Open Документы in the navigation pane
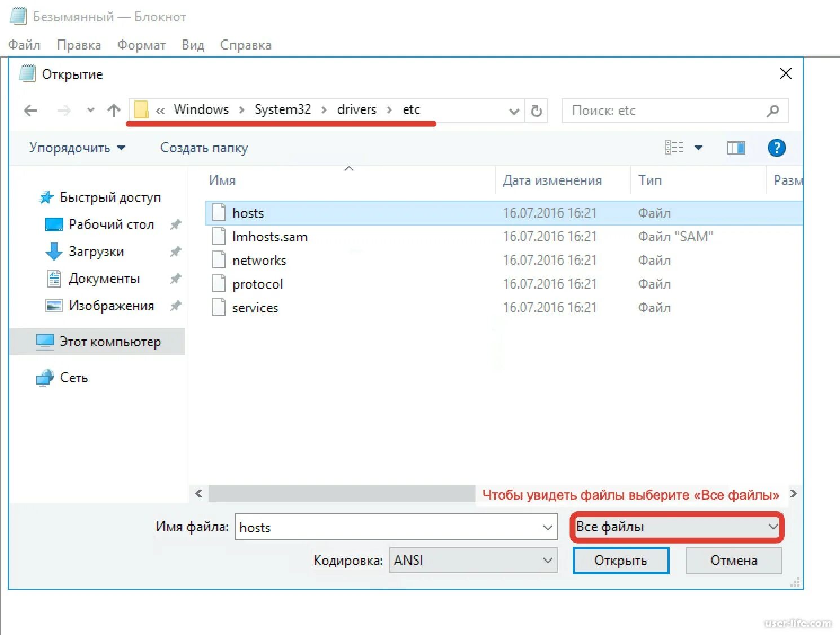 click(94, 279)
